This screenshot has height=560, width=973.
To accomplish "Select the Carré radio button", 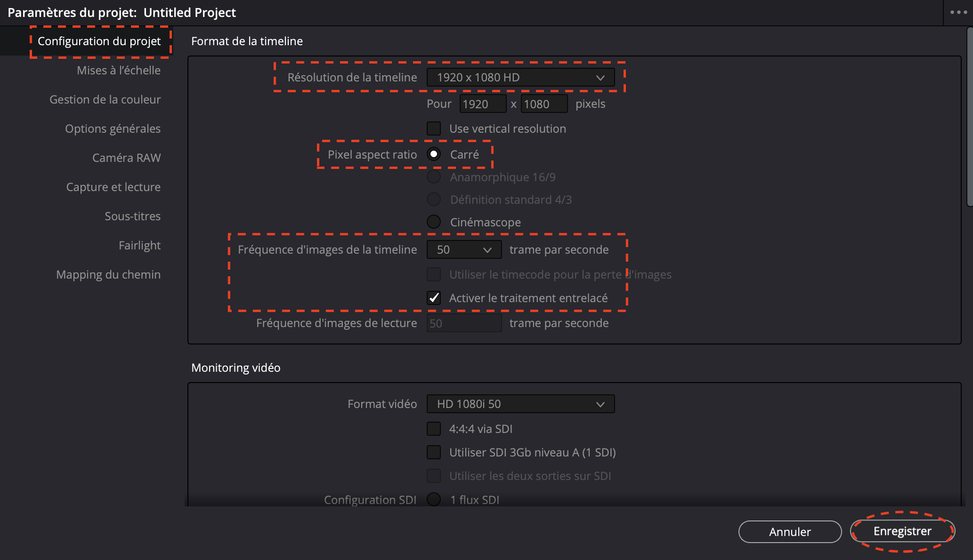I will (x=434, y=154).
